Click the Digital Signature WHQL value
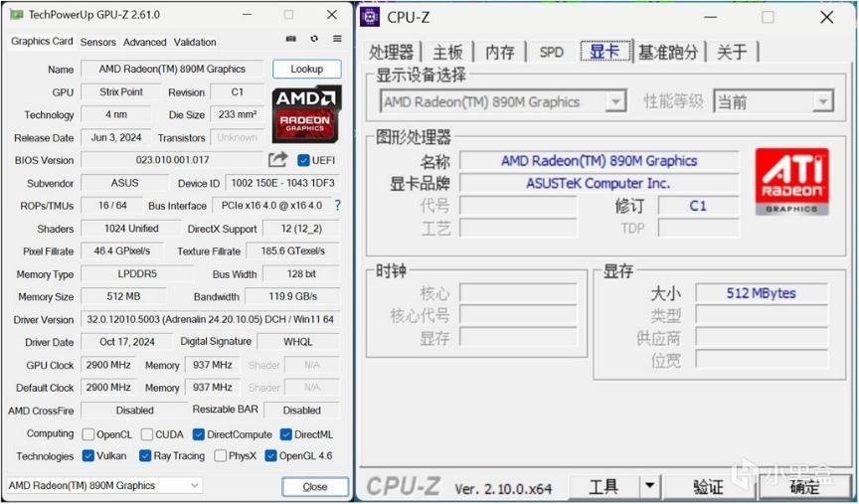The height and width of the screenshot is (504, 859). pos(298,342)
